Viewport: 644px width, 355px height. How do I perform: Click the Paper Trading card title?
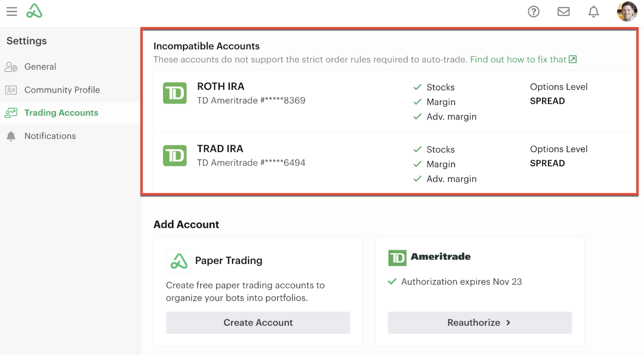tap(229, 261)
